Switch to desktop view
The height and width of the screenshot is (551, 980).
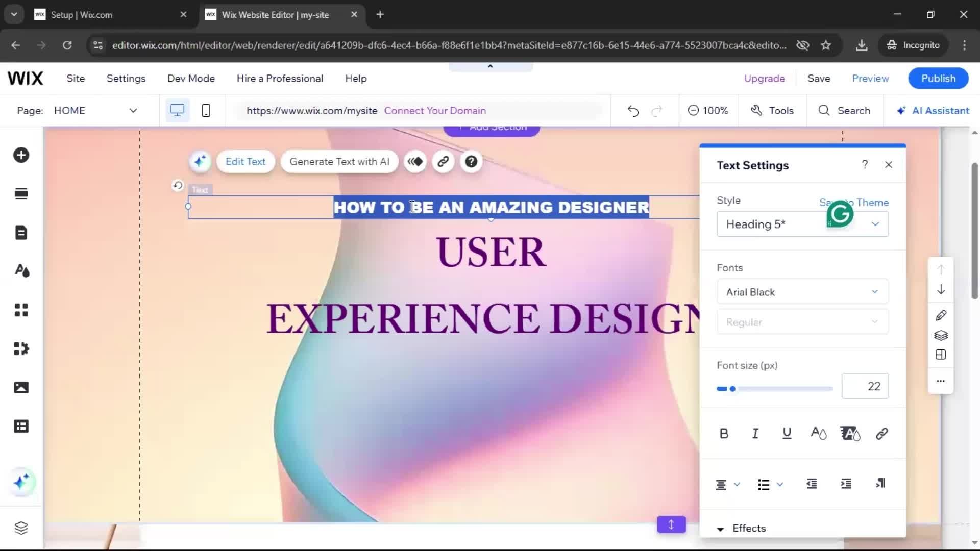178,111
